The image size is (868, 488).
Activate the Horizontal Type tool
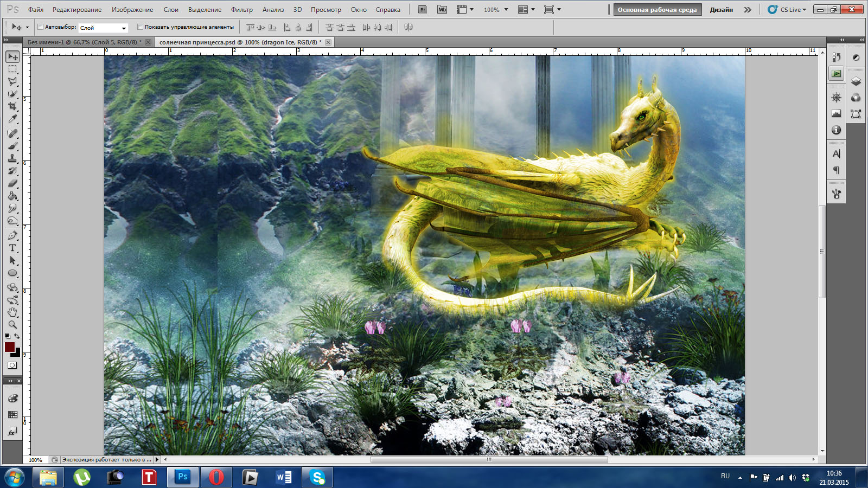click(12, 248)
